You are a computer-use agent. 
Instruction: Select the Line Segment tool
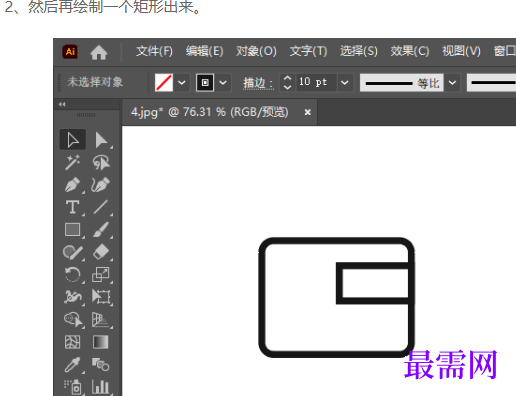[x=101, y=207]
